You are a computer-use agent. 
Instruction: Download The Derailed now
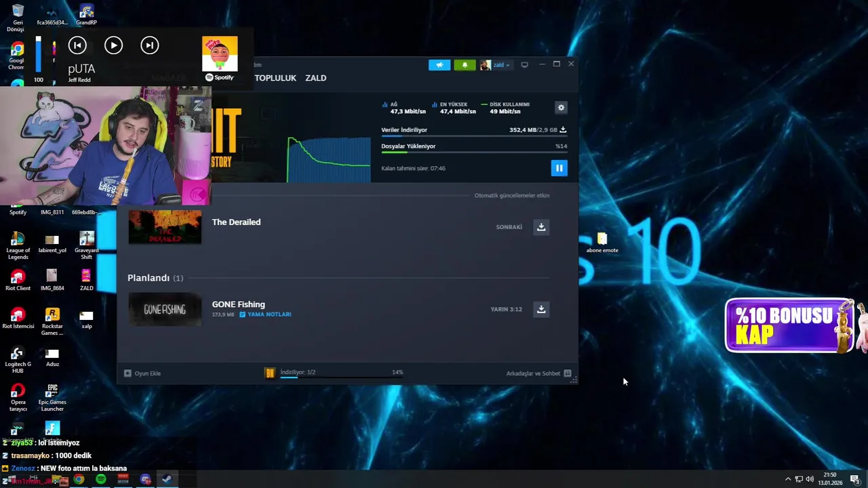click(x=541, y=227)
